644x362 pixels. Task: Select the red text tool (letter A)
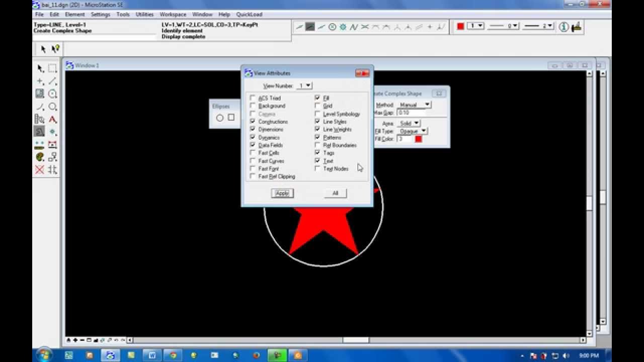[52, 120]
